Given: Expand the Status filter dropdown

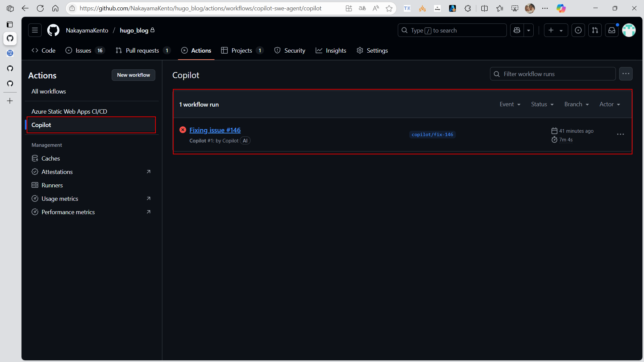Looking at the screenshot, I should click(x=542, y=104).
